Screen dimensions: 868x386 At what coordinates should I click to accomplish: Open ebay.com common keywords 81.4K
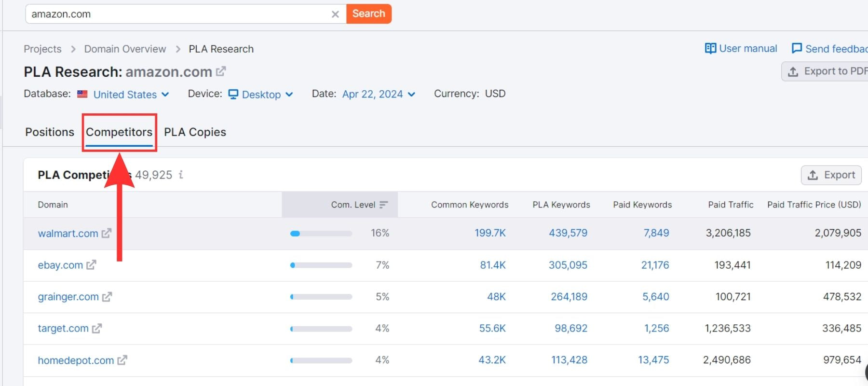coord(493,265)
